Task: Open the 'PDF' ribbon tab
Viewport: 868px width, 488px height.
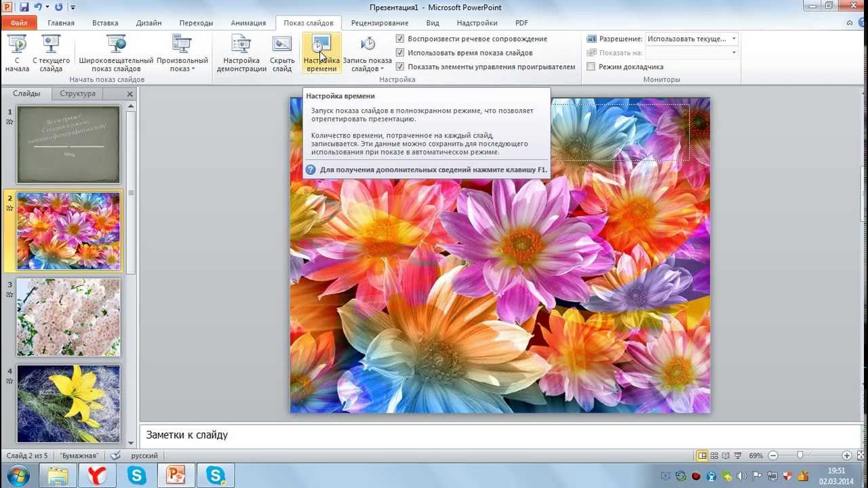Action: [522, 23]
